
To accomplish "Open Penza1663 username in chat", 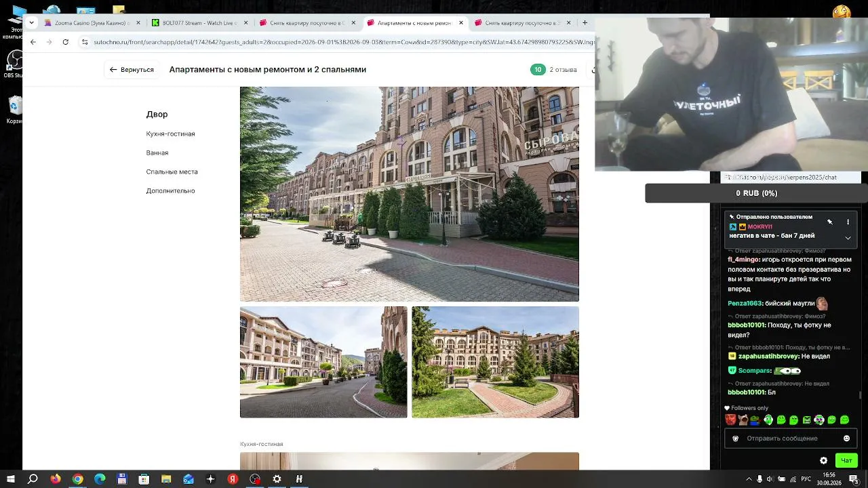I will 745,304.
